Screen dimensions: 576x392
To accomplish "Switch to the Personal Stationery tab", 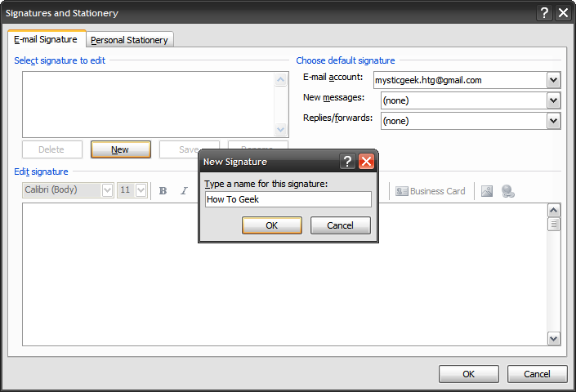I will point(129,40).
